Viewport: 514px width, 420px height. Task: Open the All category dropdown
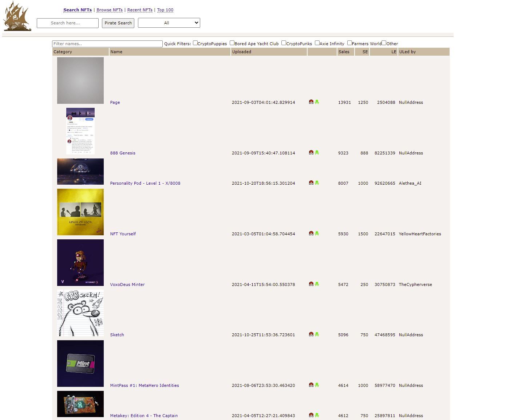[x=169, y=23]
